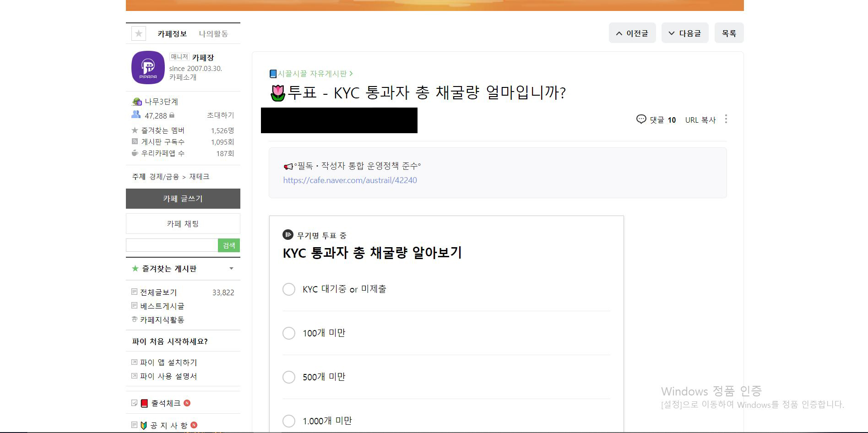The image size is (868, 433).
Task: Switch to the 나의활동 tab
Action: (x=213, y=34)
